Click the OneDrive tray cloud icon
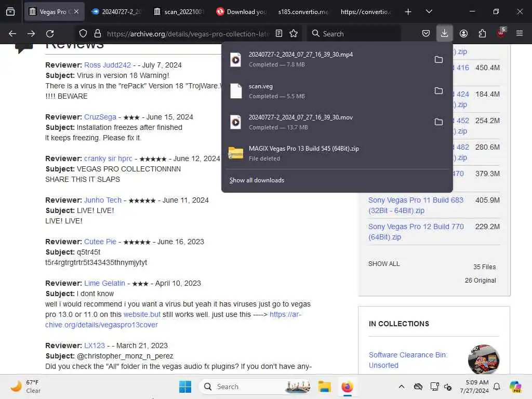The height and width of the screenshot is (399, 532). [x=418, y=387]
